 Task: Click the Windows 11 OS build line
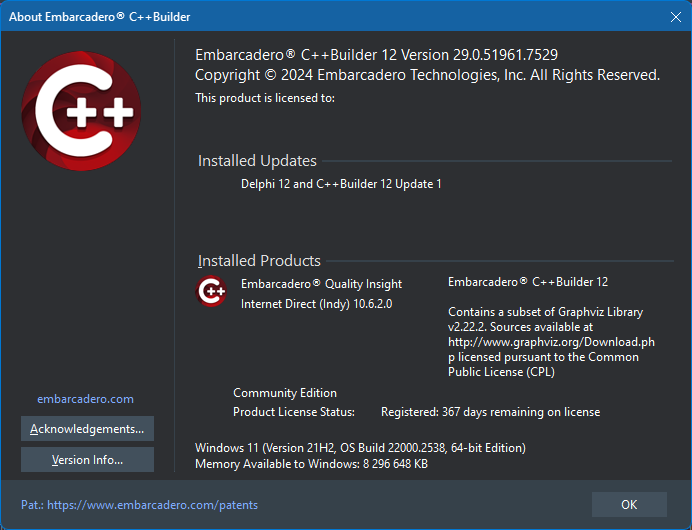point(360,448)
